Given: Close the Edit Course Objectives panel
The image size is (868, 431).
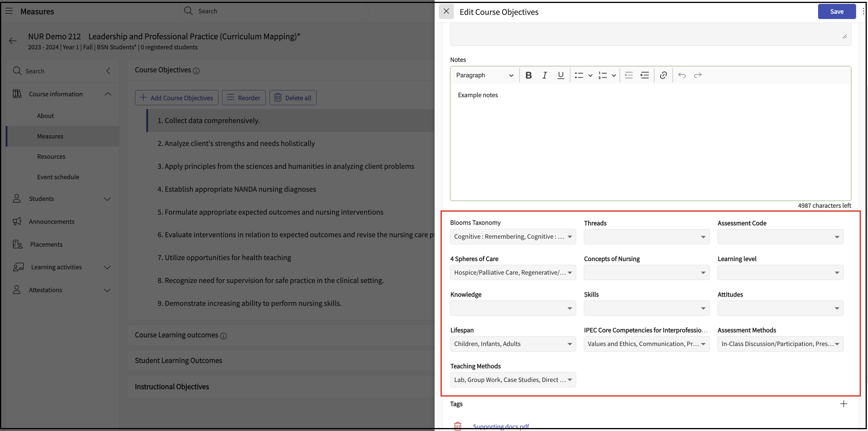Looking at the screenshot, I should (446, 12).
